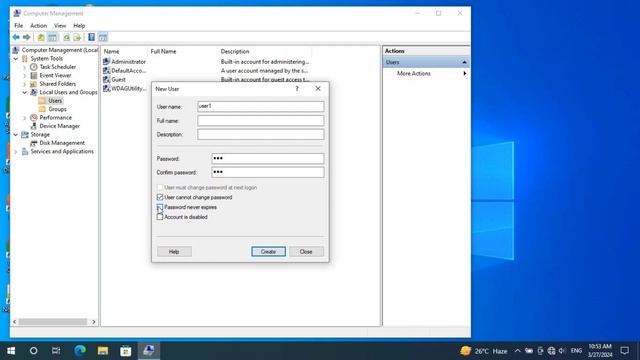Click the Groups folder icon
This screenshot has width=640, height=360.
point(42,109)
